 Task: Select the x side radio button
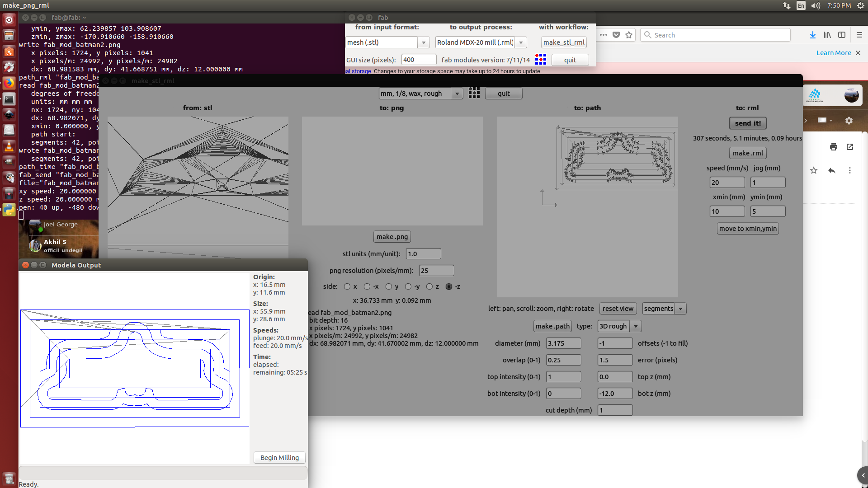pos(347,286)
